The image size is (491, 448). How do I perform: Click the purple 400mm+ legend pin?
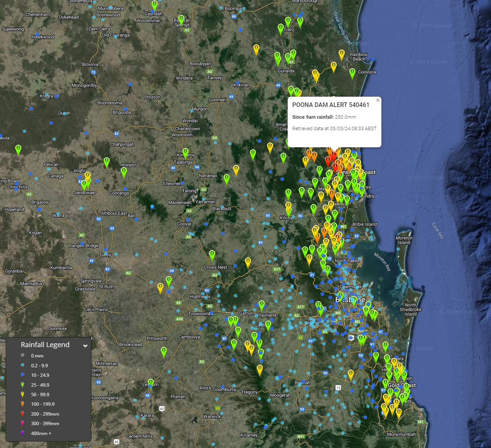(x=22, y=433)
